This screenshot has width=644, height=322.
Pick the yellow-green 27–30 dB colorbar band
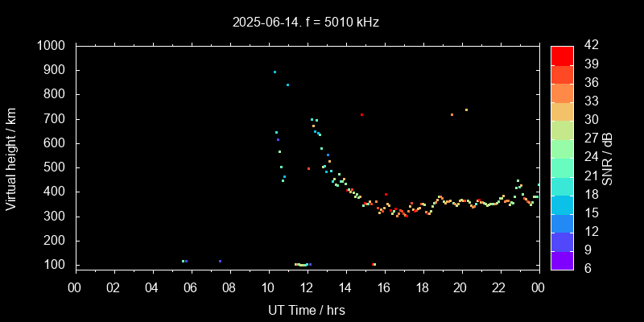[x=562, y=129]
